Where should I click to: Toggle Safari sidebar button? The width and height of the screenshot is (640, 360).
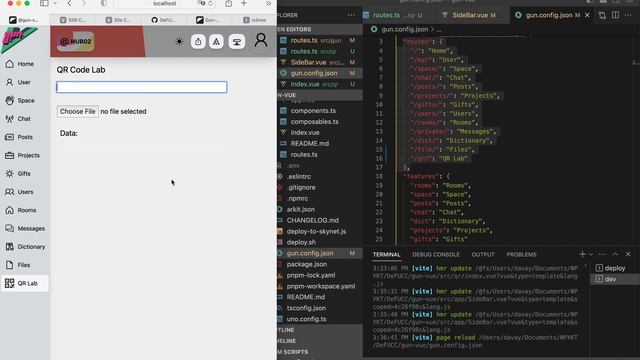click(44, 3)
